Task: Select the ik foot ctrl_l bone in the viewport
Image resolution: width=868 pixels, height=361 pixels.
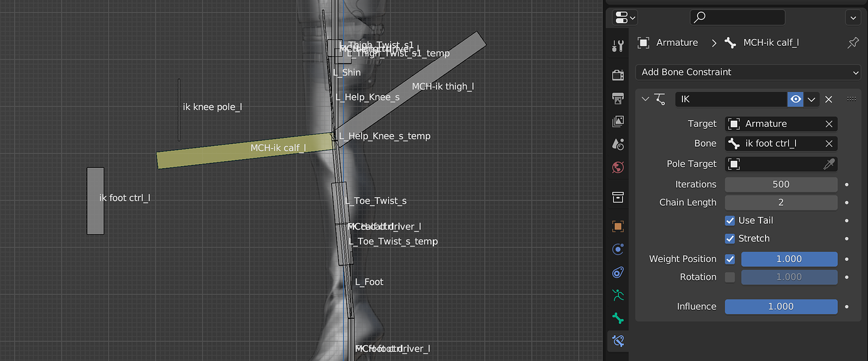Action: pyautogui.click(x=95, y=201)
